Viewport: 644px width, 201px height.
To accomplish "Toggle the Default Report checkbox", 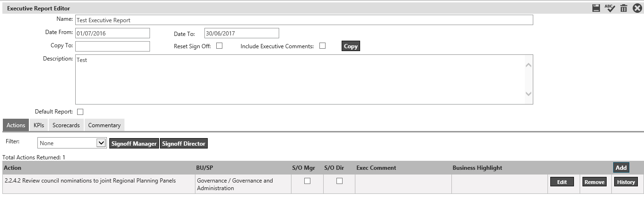I will [80, 112].
